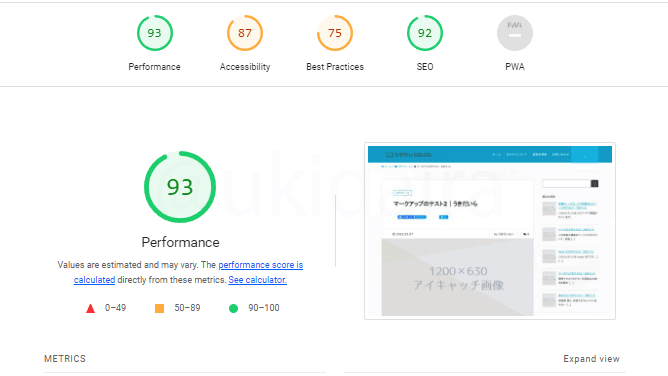Expand the metrics view
This screenshot has width=668, height=376.
coord(591,359)
